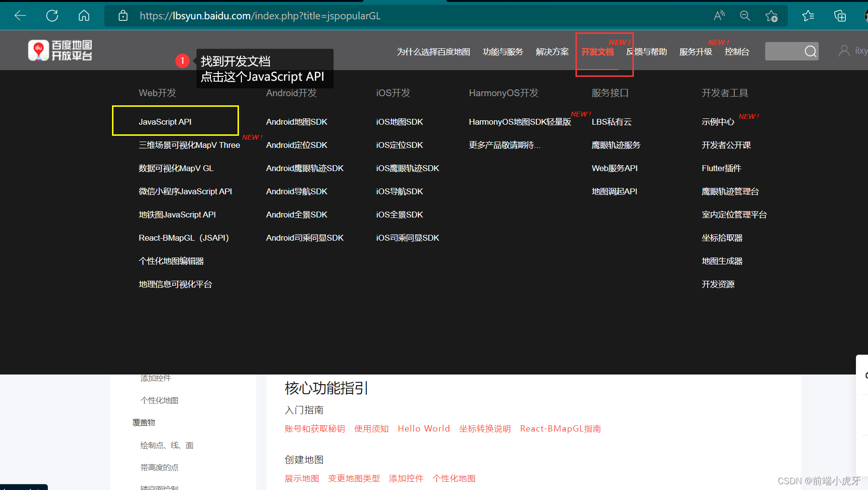Go to browser home icon

(84, 16)
